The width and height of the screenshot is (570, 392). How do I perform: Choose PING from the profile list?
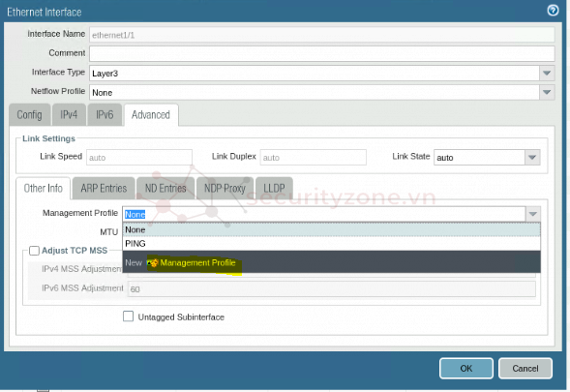(x=332, y=243)
